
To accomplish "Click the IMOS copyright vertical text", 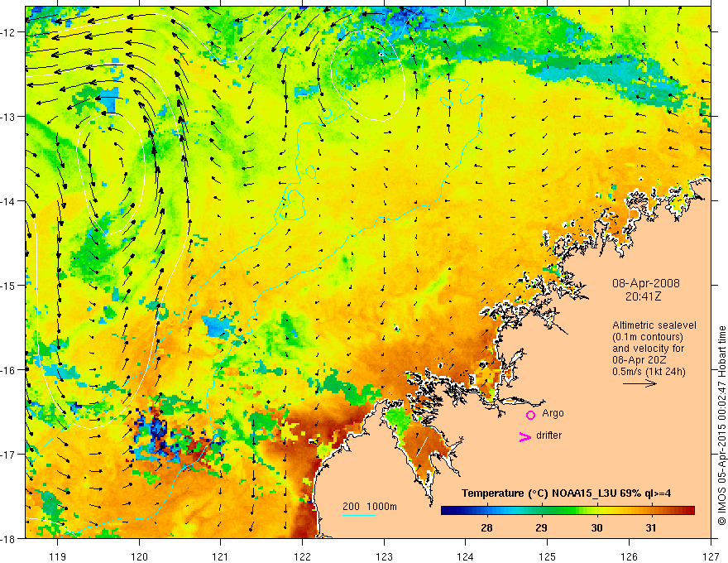I will pyautogui.click(x=721, y=426).
